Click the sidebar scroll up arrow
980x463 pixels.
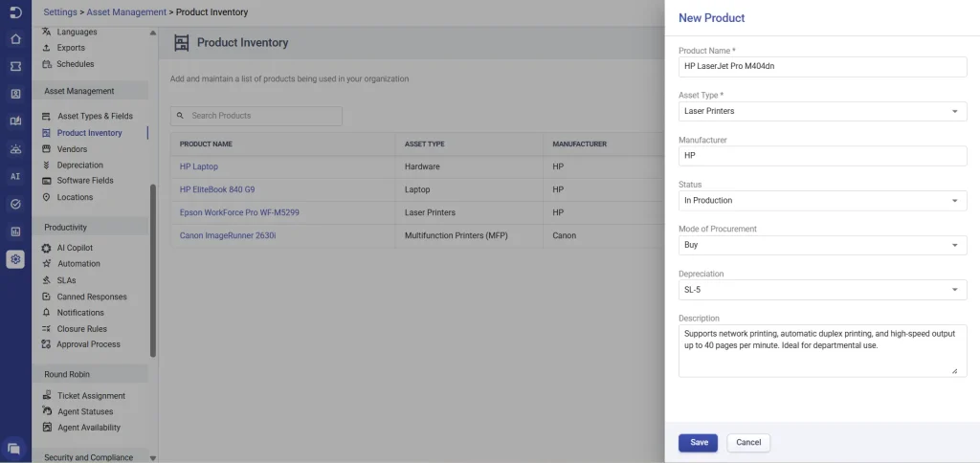pos(153,33)
